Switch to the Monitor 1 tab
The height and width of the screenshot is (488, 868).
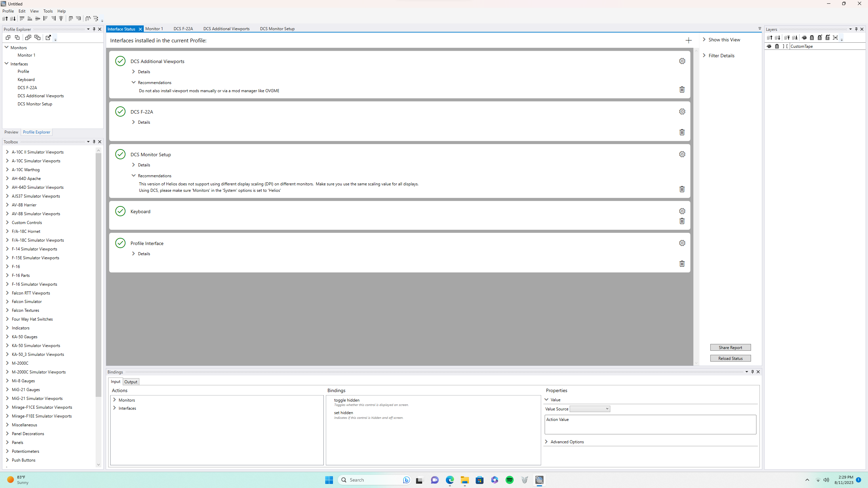tap(154, 29)
